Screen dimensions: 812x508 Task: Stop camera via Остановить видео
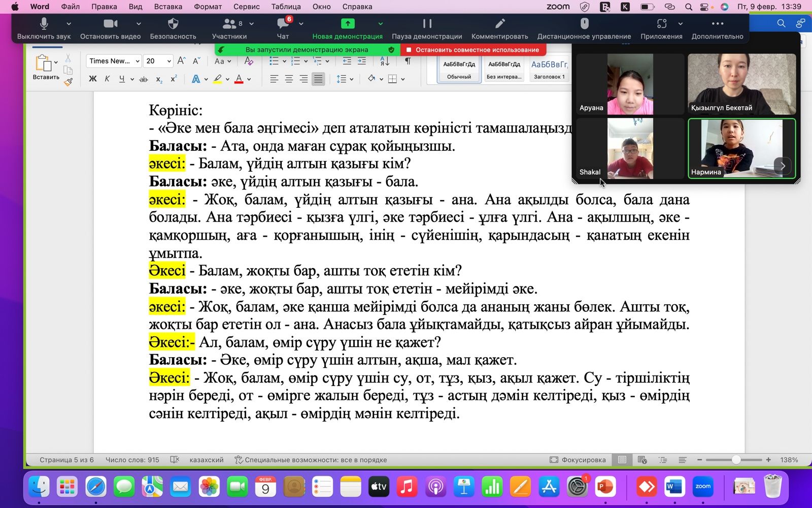click(110, 28)
